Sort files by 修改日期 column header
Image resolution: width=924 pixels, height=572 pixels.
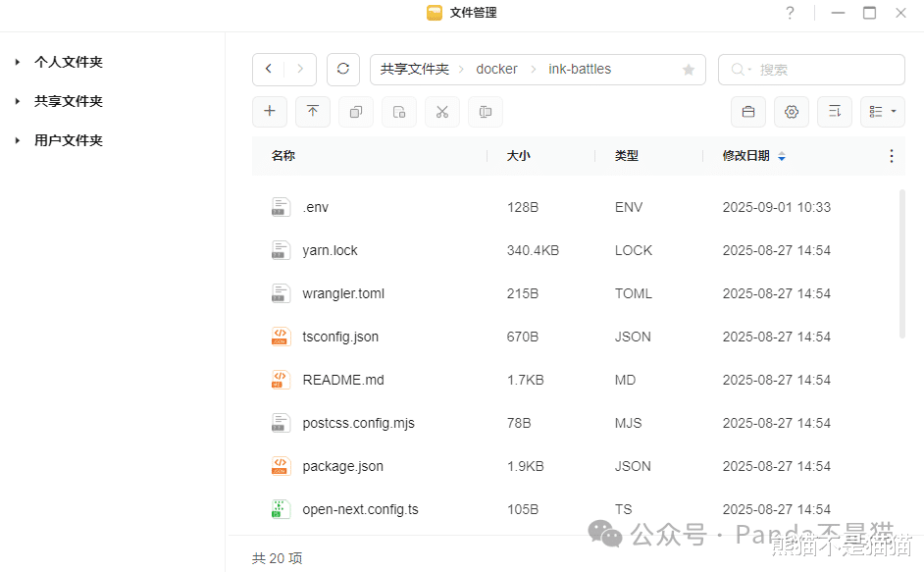point(746,156)
